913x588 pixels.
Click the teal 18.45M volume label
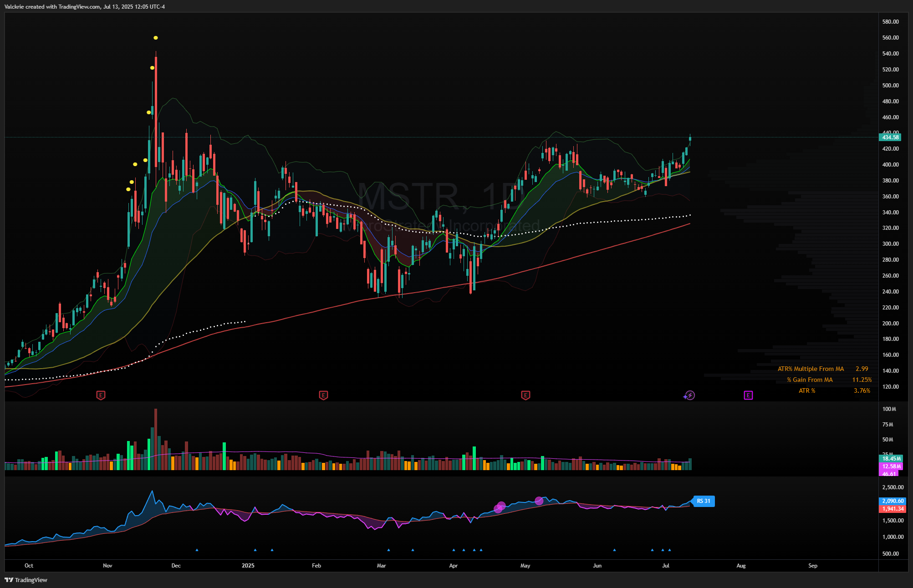(890, 459)
